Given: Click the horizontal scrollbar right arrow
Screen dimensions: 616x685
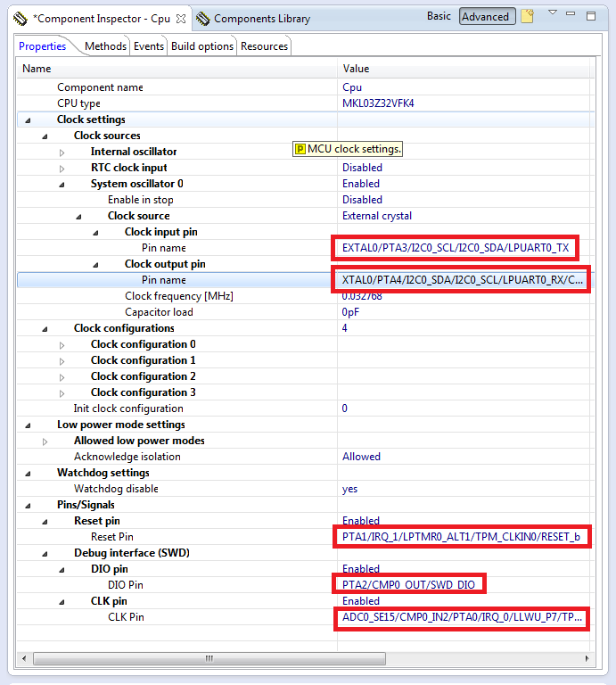Looking at the screenshot, I should click(587, 658).
